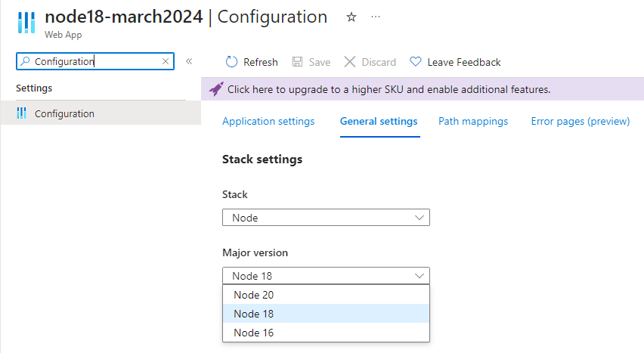Open Configuration in the Settings sidebar

click(101, 113)
